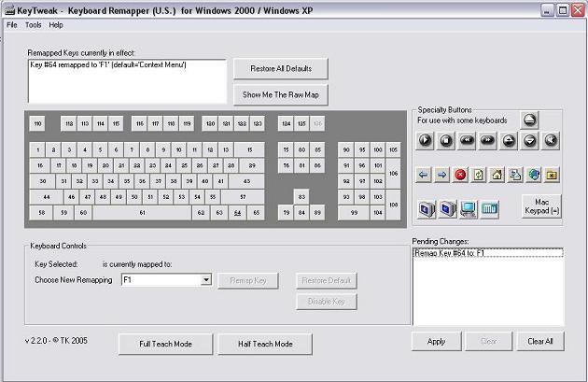
Task: Select tall numpad key 106
Action: (x=393, y=174)
